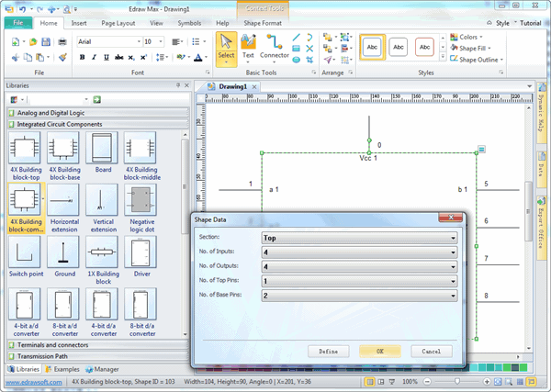The width and height of the screenshot is (551, 392).
Task: Open the Page Layout ribbon tab
Action: point(118,22)
